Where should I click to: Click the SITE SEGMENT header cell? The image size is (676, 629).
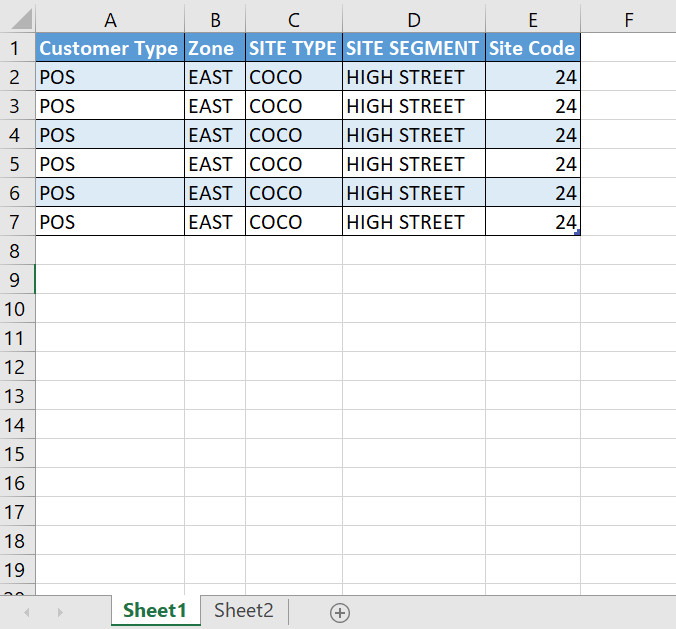tap(414, 47)
